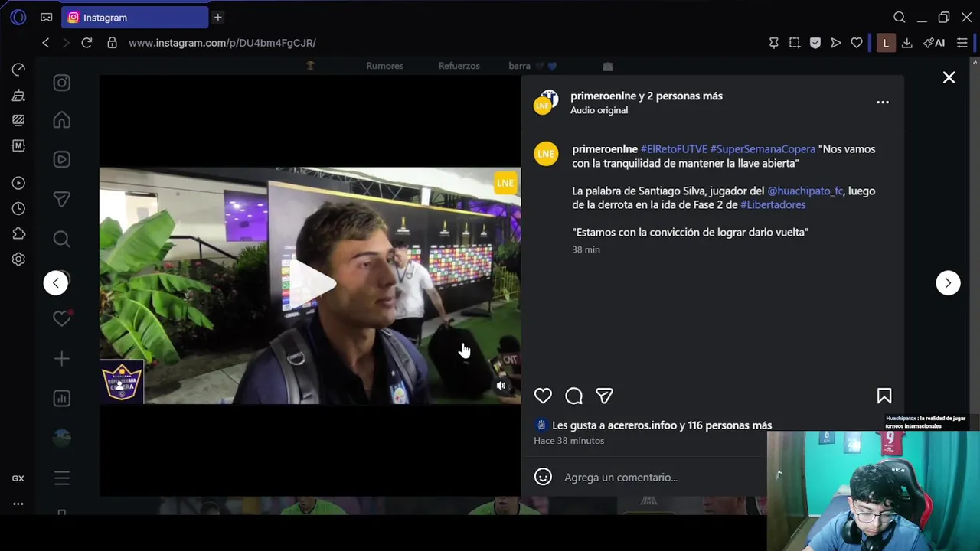Open the Instagram hamburger More menu
Screen dimensions: 980x551
[62, 478]
